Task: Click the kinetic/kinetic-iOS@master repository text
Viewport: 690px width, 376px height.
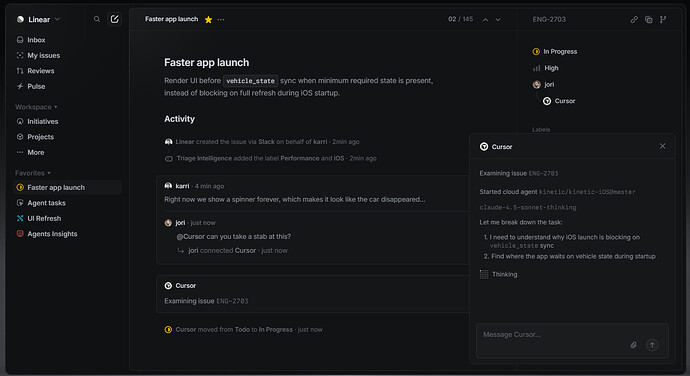Action: pos(587,192)
